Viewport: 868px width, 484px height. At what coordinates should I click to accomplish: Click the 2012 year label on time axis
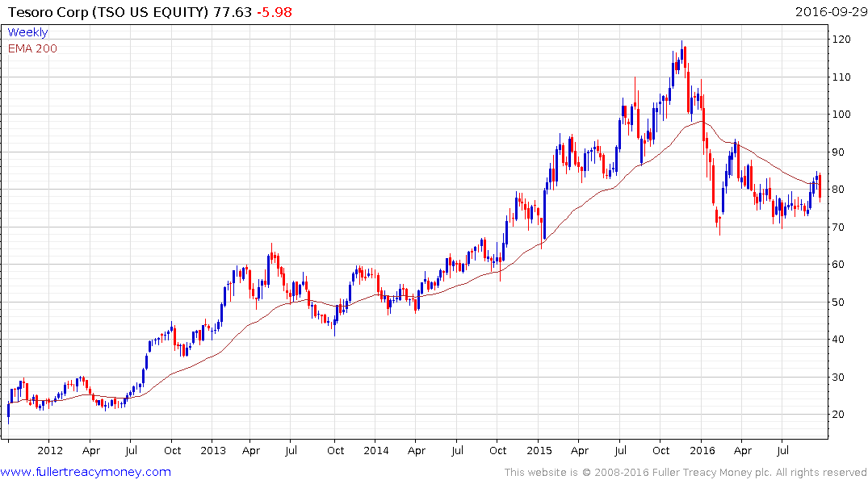50,451
